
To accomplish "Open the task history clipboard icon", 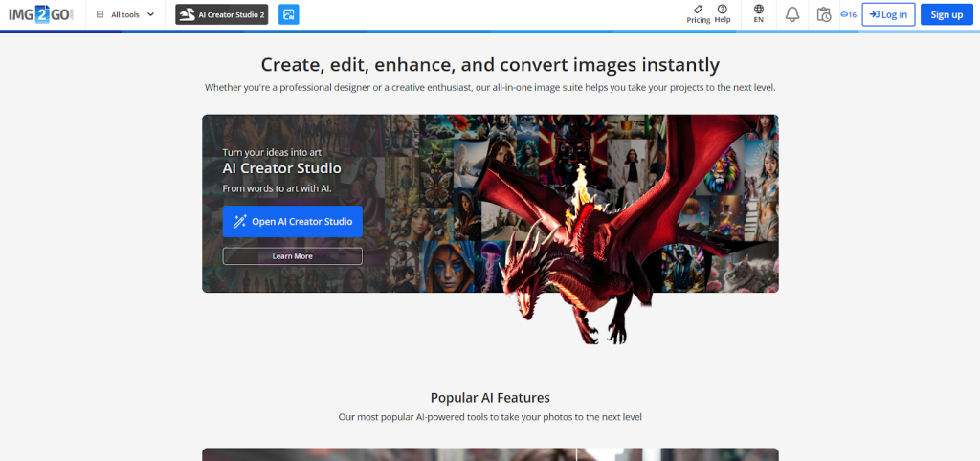I will point(824,14).
